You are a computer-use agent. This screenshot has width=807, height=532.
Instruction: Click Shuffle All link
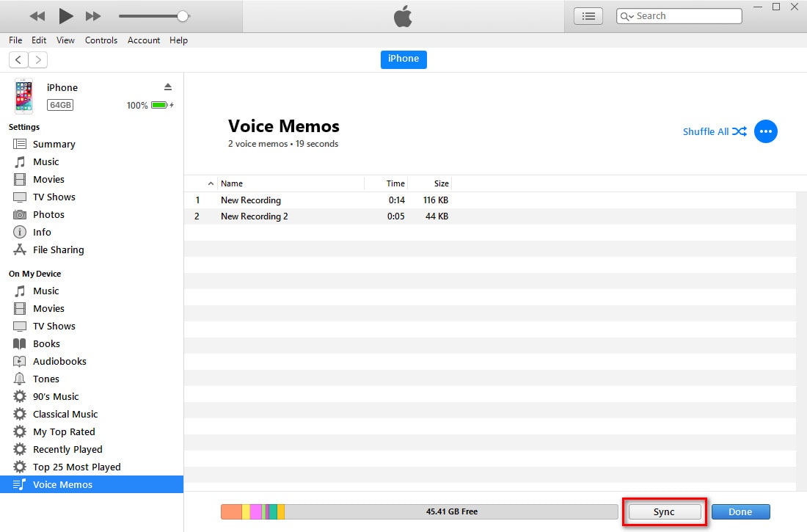pos(715,131)
